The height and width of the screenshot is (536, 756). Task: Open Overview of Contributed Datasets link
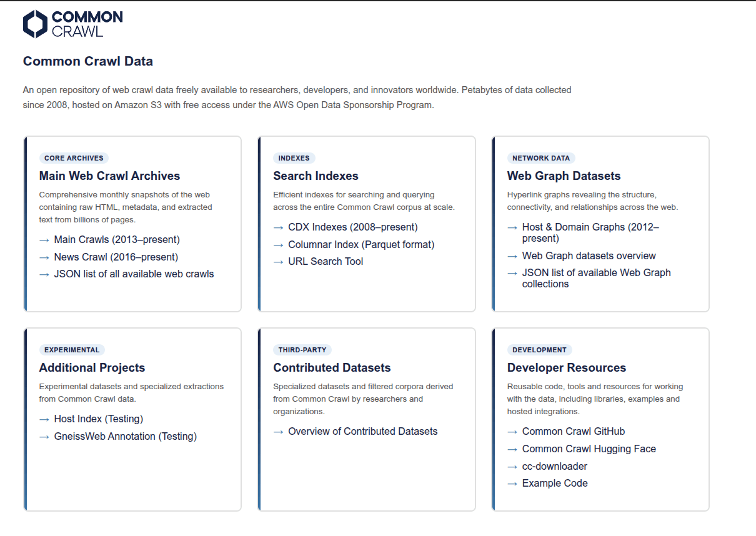click(x=363, y=432)
